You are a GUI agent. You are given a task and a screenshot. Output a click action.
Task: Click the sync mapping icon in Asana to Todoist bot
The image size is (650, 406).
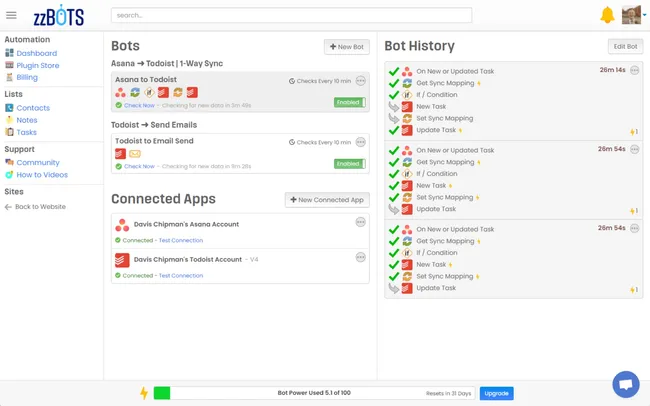pyautogui.click(x=135, y=92)
